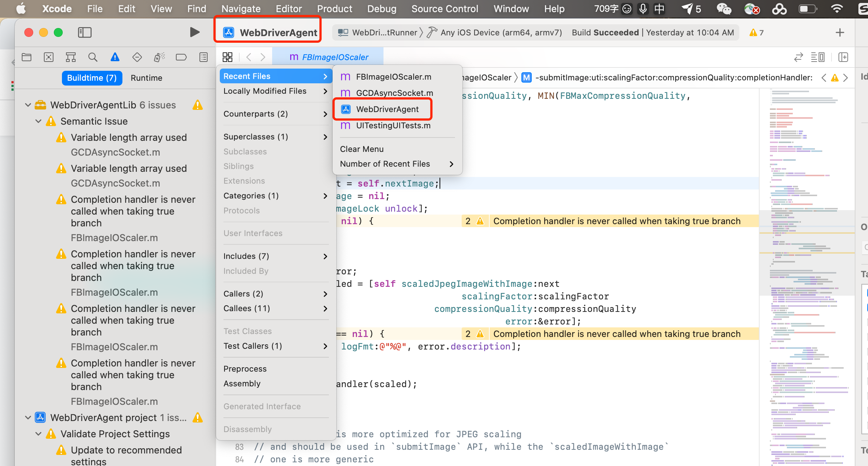Click Clear Menu in recent files
Viewport: 868px width, 466px height.
397,149
